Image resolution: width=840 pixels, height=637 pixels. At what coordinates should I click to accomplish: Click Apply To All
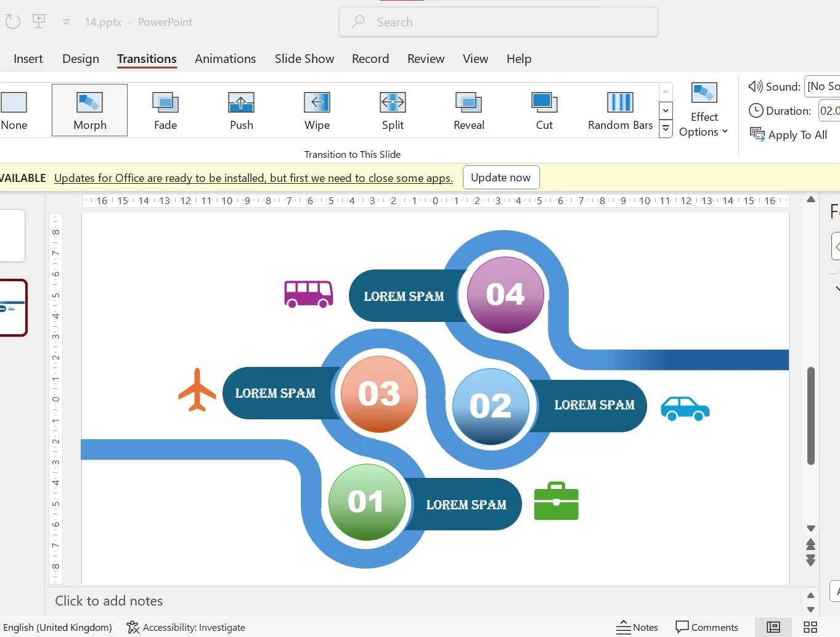pos(789,135)
